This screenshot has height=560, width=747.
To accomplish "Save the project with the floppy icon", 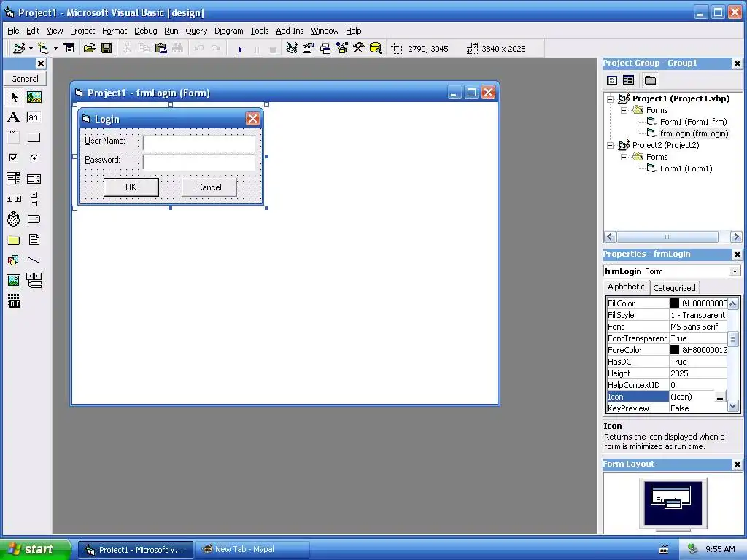I will (107, 48).
